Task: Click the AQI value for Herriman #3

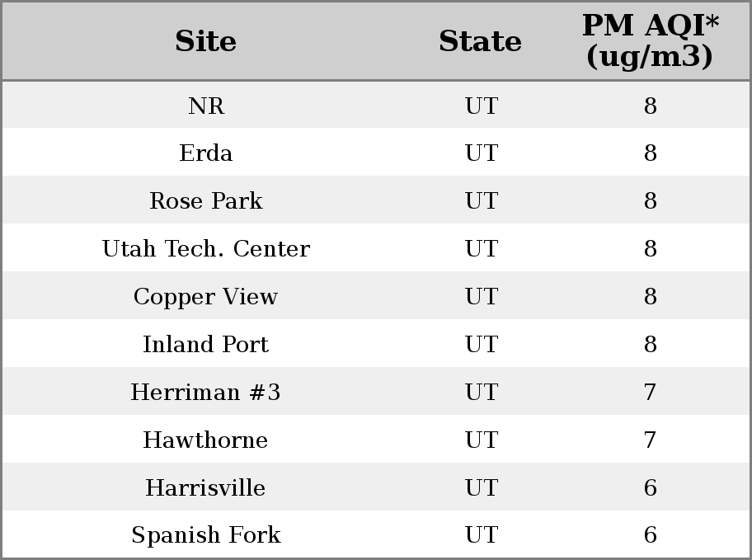Action: coord(651,392)
